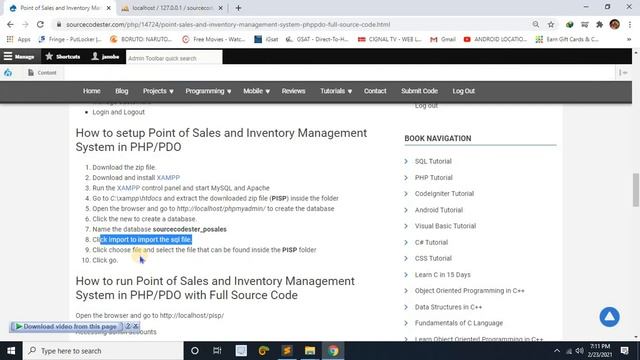Open Task View on taskbar
This screenshot has height=360, width=640.
[217, 351]
